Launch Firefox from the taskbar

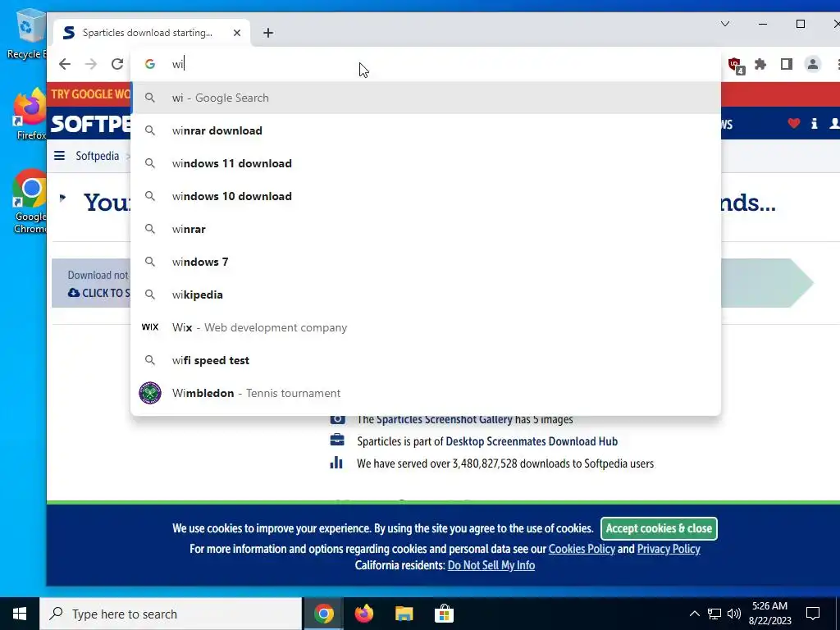tap(363, 614)
